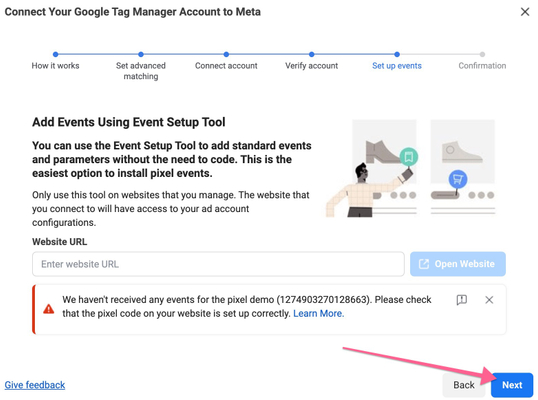Viewport: 538px width, 400px height.
Task: Go to the Set advanced matching step
Action: (x=141, y=71)
